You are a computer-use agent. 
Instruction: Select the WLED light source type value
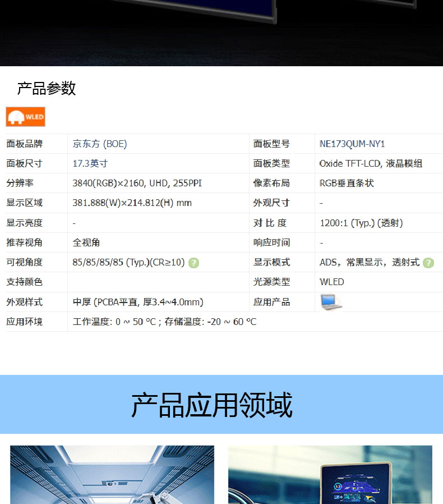pos(332,282)
